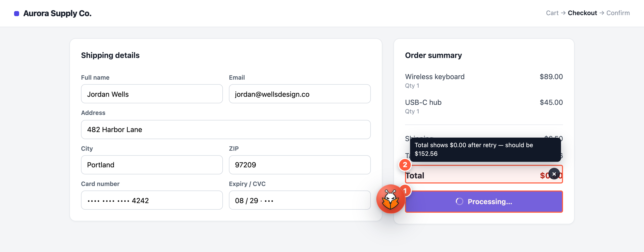This screenshot has height=252, width=644.
Task: Select annotation marker number 2
Action: pos(405,165)
